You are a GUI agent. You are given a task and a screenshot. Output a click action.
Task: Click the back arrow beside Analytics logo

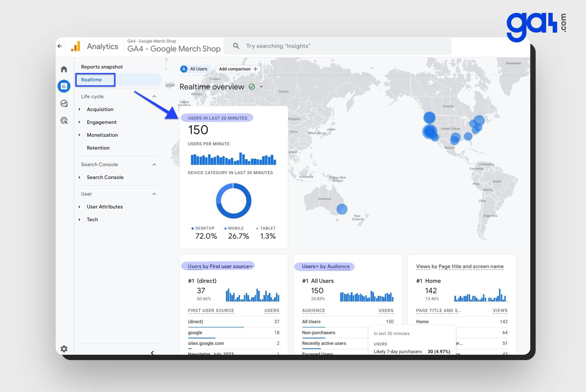(60, 46)
